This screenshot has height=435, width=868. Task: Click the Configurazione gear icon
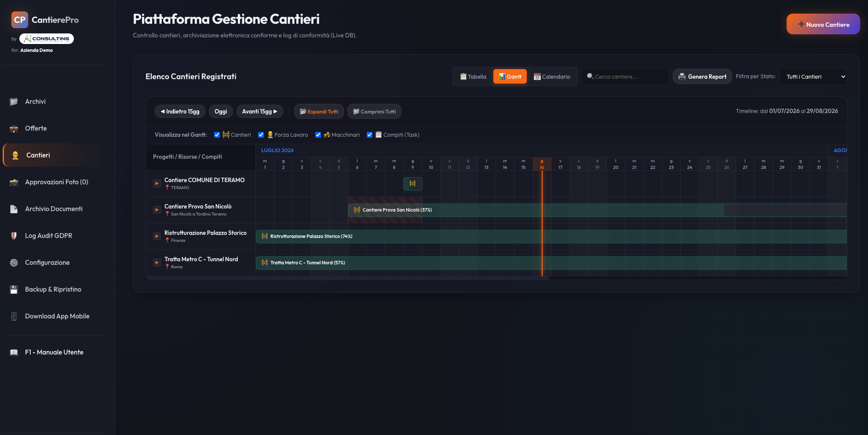pos(14,263)
